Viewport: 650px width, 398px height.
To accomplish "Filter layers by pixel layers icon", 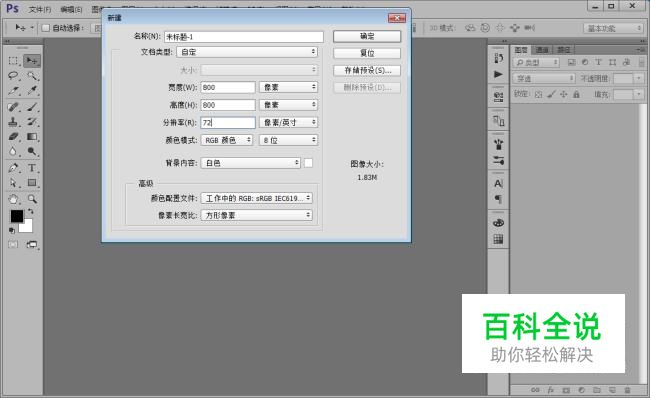I will (x=572, y=62).
